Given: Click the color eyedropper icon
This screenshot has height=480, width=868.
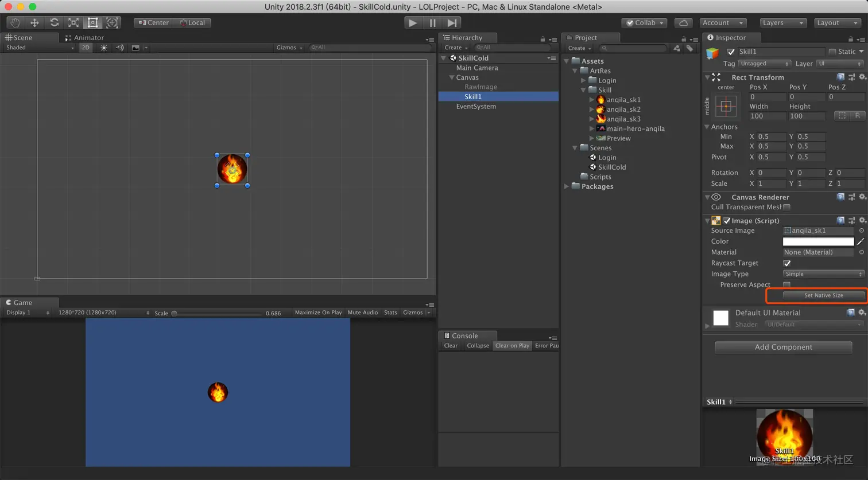Looking at the screenshot, I should [x=861, y=241].
